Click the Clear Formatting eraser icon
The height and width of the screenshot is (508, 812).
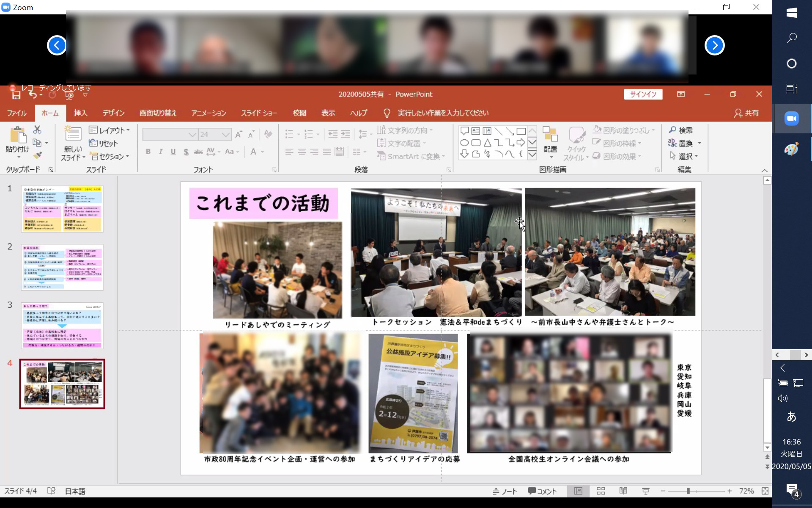pos(268,135)
